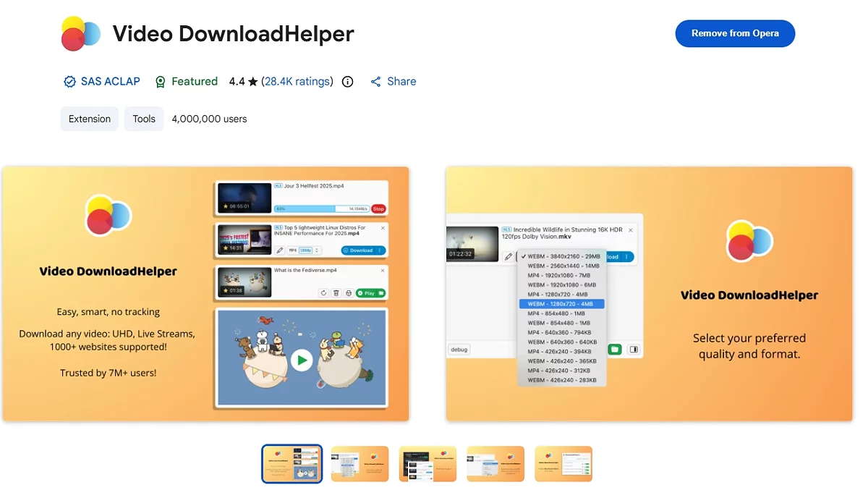868x490 pixels.
Task: Toggle the split-panel view icon near debug
Action: (x=633, y=350)
